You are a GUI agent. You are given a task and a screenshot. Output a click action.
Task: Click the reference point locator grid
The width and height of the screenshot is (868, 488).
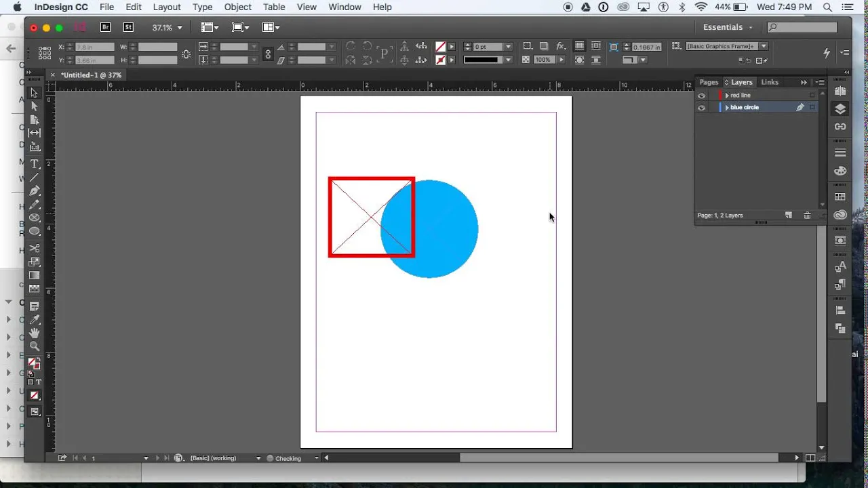pyautogui.click(x=45, y=53)
